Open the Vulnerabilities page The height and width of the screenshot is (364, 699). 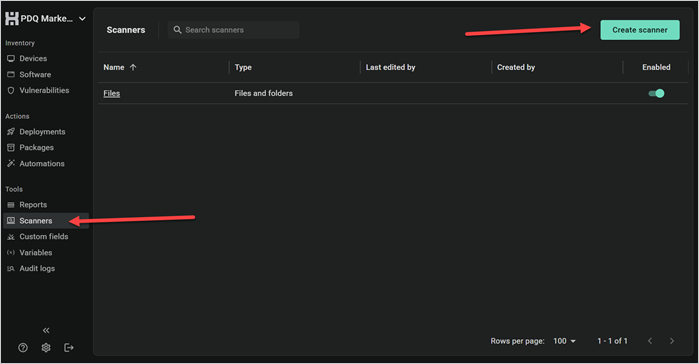[x=44, y=90]
